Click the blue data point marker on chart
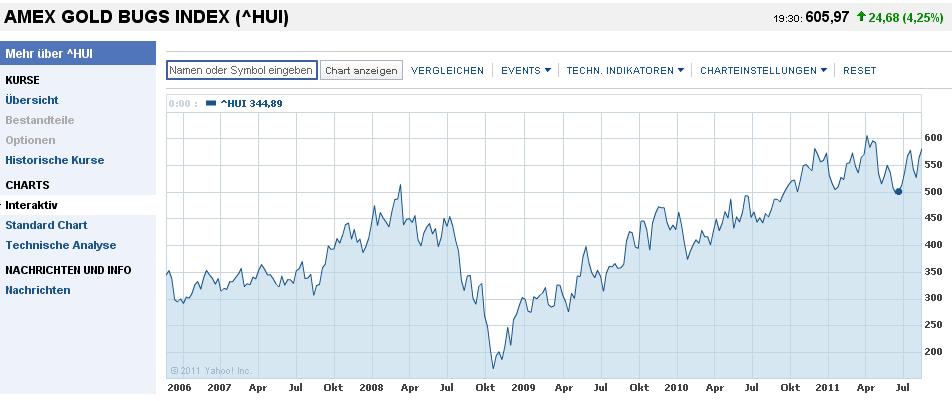Image resolution: width=952 pixels, height=401 pixels. (x=898, y=191)
